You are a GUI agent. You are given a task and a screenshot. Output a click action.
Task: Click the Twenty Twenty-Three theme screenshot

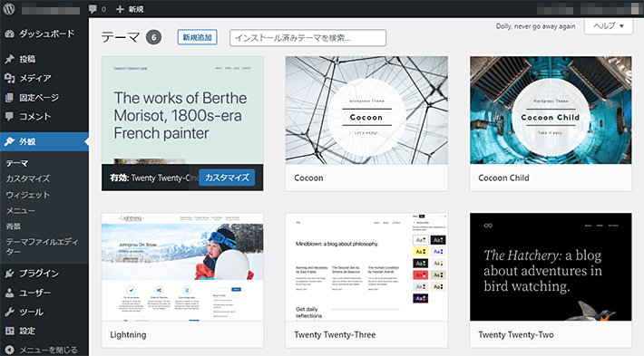(366, 266)
